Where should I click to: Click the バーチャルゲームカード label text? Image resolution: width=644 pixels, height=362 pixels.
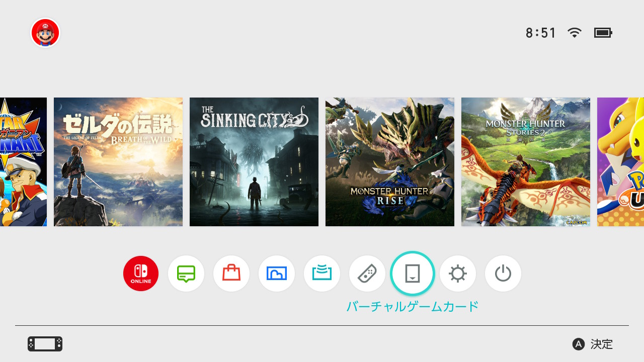(413, 306)
